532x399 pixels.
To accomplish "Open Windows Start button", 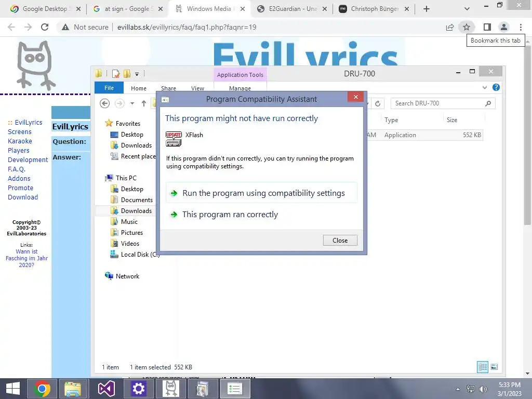I will [x=13, y=389].
